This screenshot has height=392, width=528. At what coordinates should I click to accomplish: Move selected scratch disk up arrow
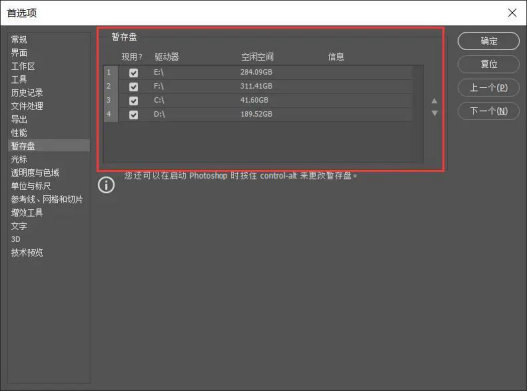pyautogui.click(x=434, y=101)
